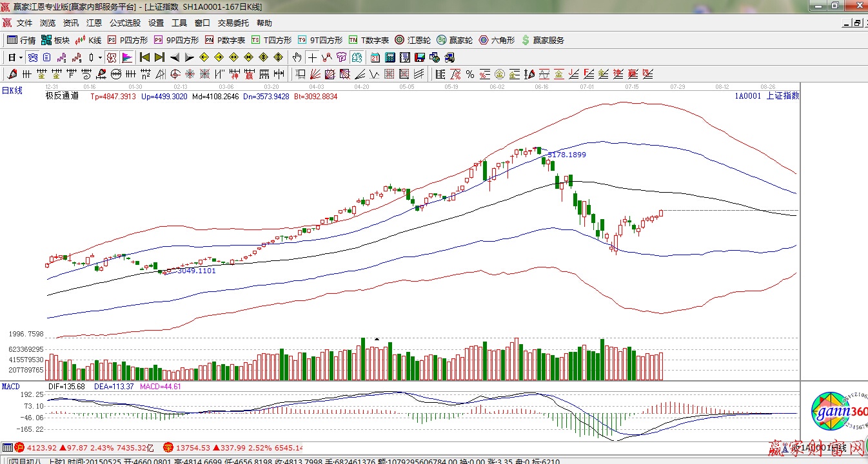The width and height of the screenshot is (868, 464).
Task: Select the hand pan tool
Action: [297, 57]
